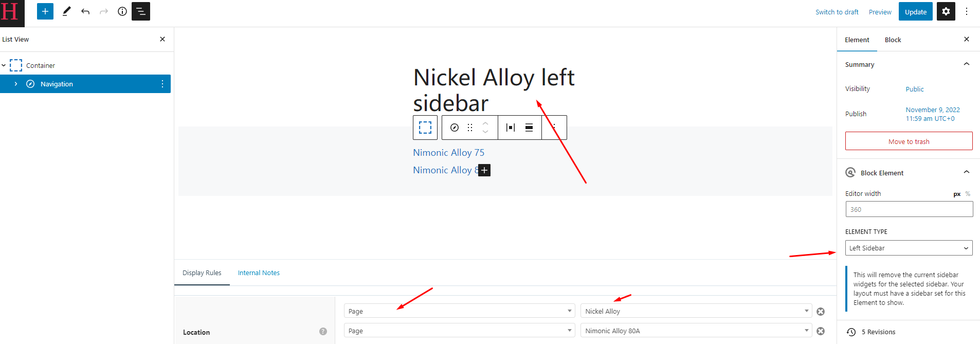This screenshot has height=344, width=980.
Task: Expand the Navigation item in List View
Action: coord(16,84)
